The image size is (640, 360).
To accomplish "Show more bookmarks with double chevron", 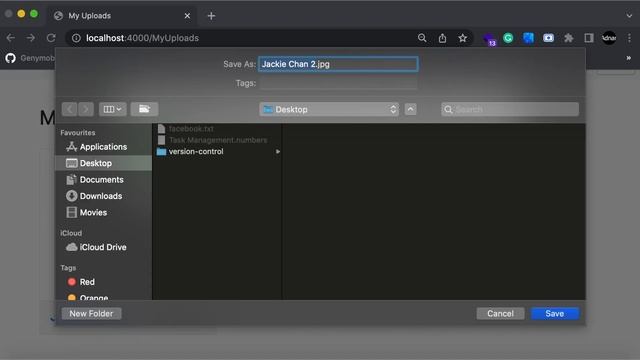I will pyautogui.click(x=629, y=58).
